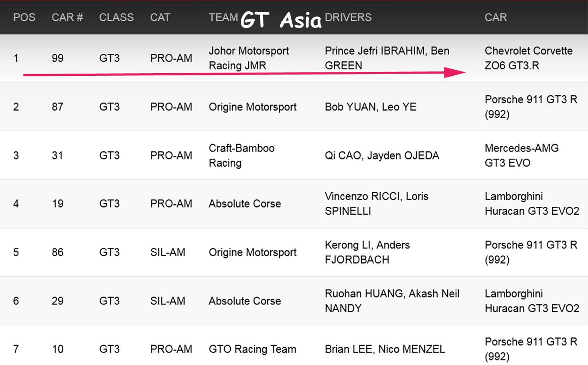
Task: Click Bob YUAN, Leo YE drivers
Action: click(x=370, y=107)
